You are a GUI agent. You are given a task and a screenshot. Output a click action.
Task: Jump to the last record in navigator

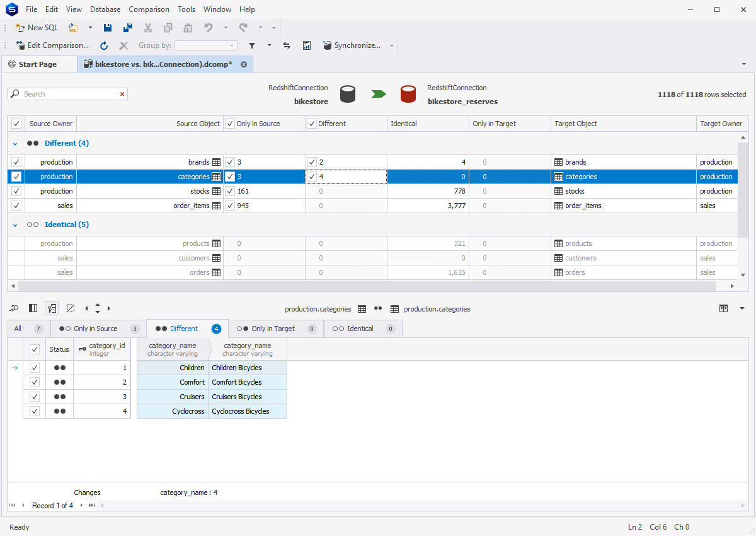point(91,505)
